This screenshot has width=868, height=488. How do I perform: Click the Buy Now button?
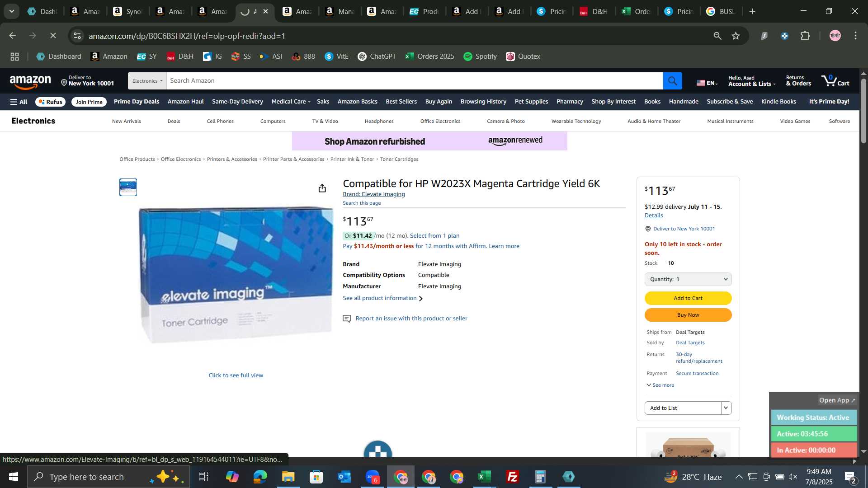tap(688, 315)
